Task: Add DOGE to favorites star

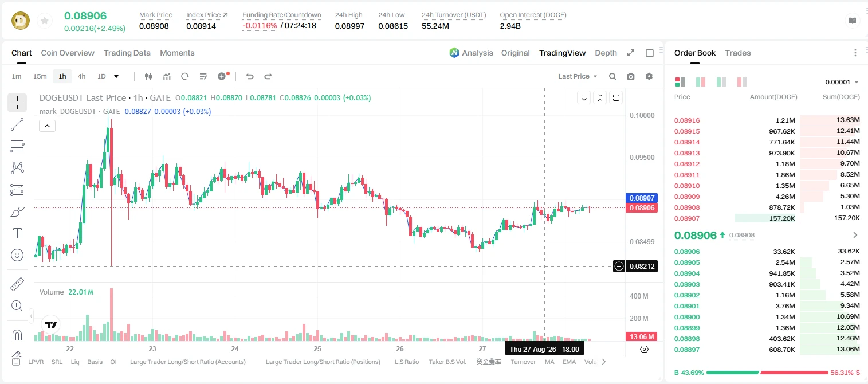Action: coord(45,21)
